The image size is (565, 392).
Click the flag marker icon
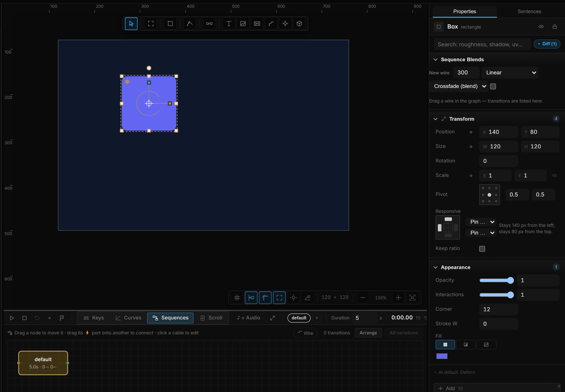pyautogui.click(x=62, y=318)
